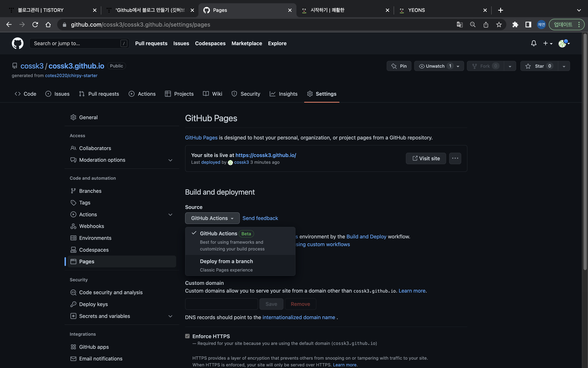Open Environments settings
The width and height of the screenshot is (588, 368).
[x=122, y=238]
